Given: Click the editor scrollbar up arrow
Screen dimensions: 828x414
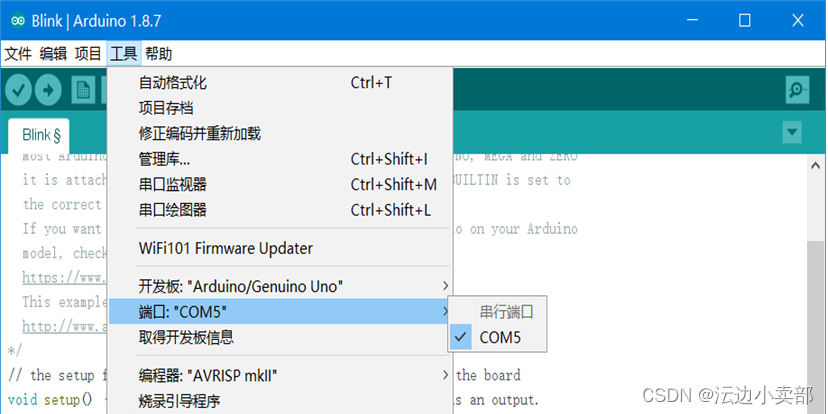Looking at the screenshot, I should [814, 165].
